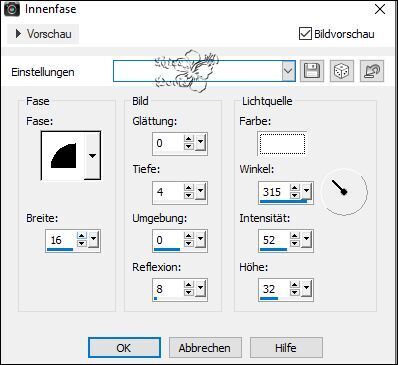This screenshot has width=398, height=365.
Task: Open the Höhe slider dropdown arrow
Action: [306, 288]
